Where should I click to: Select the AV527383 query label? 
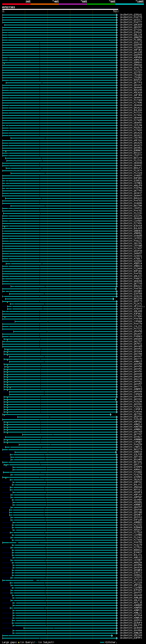[8, 8]
